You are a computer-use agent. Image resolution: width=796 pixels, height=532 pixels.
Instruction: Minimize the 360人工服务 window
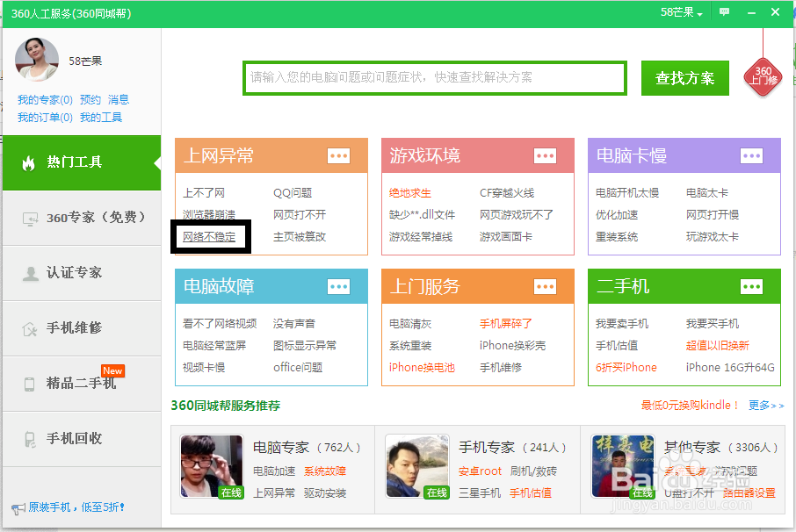tap(751, 12)
